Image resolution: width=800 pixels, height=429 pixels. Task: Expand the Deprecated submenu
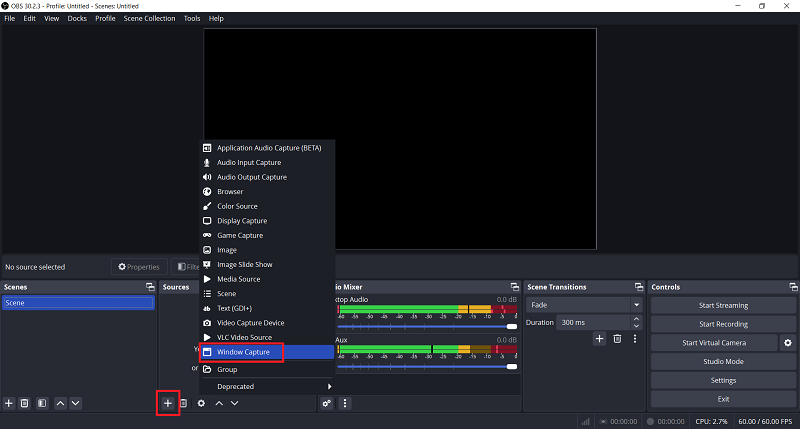pos(267,386)
